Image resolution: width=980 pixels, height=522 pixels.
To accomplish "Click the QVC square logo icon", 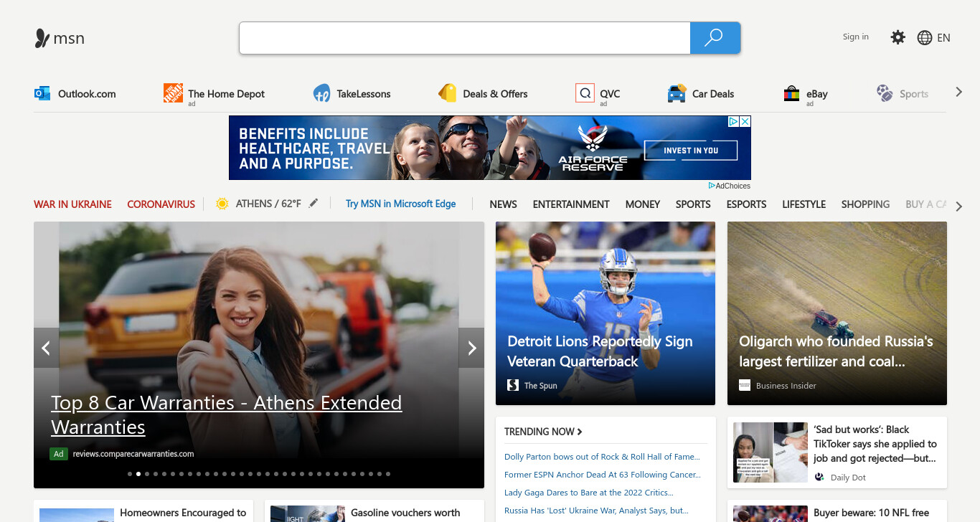I will point(585,93).
